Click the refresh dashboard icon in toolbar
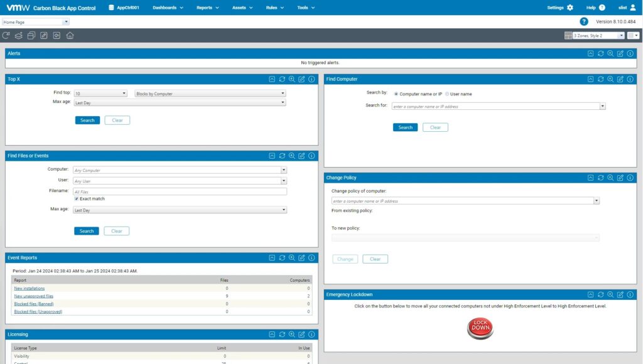The width and height of the screenshot is (643, 364). pos(6,36)
